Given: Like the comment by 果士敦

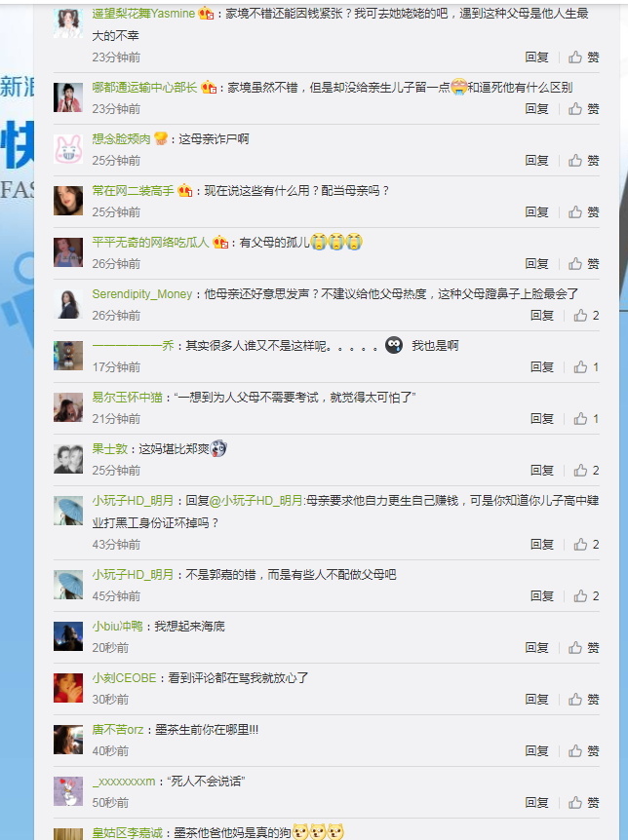Looking at the screenshot, I should pyautogui.click(x=586, y=471).
